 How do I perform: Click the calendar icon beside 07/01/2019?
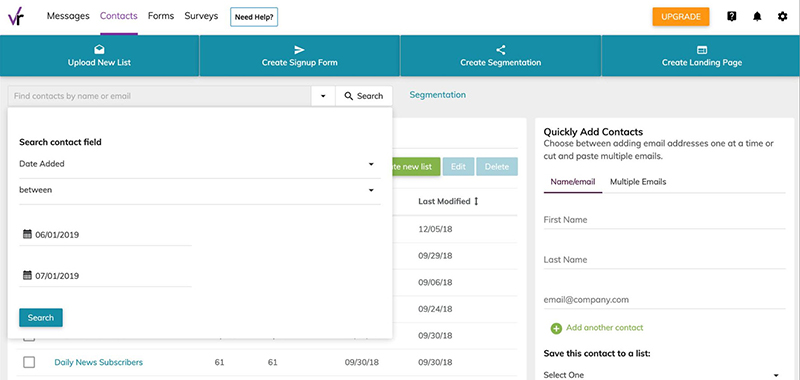click(x=28, y=275)
